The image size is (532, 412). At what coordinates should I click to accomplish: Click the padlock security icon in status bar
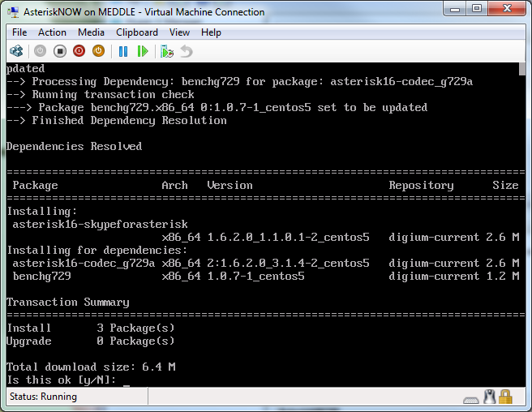(x=505, y=397)
